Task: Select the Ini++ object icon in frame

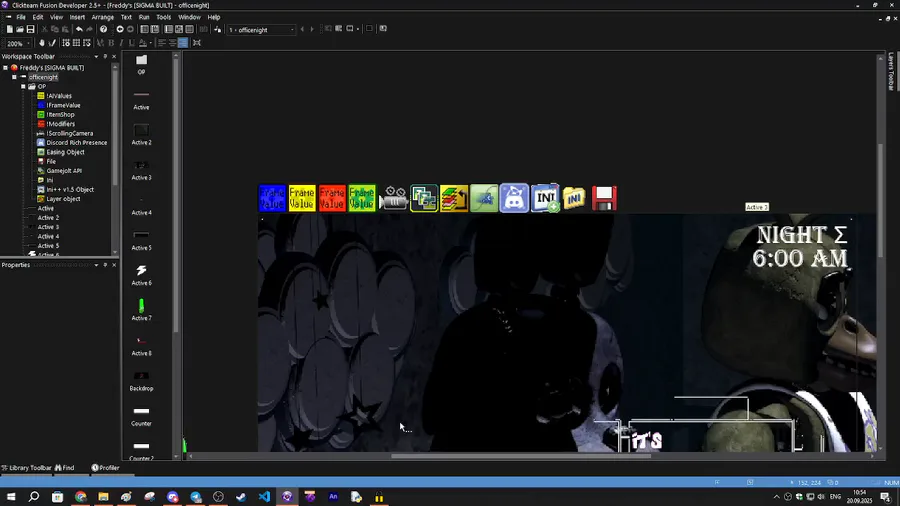Action: (545, 198)
